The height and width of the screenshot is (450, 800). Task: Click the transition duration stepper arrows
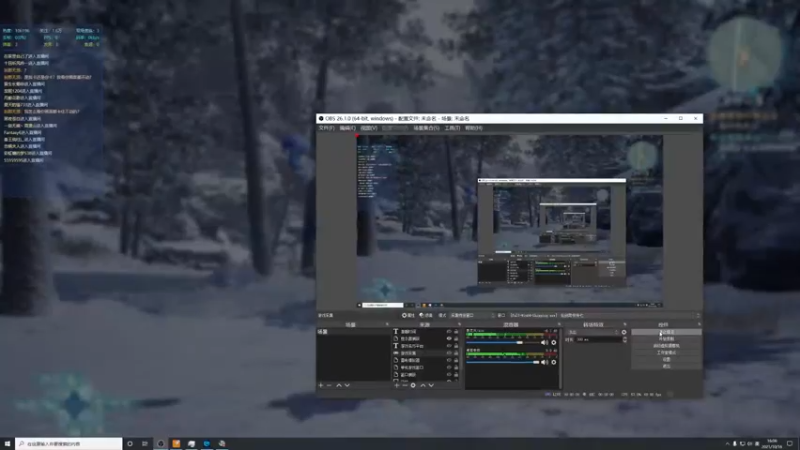pyautogui.click(x=625, y=339)
